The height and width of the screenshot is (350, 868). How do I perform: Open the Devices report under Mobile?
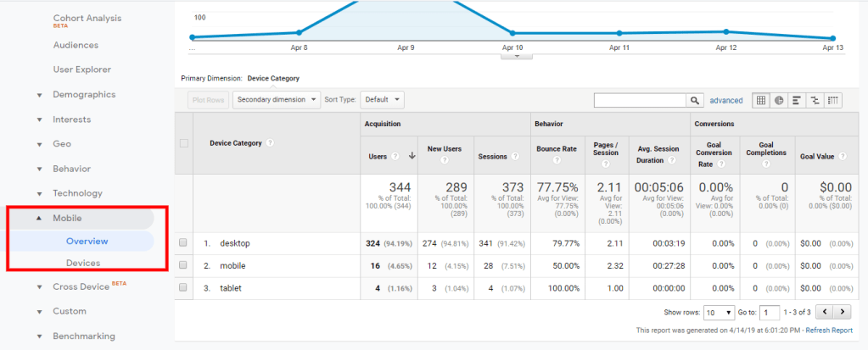pyautogui.click(x=83, y=263)
